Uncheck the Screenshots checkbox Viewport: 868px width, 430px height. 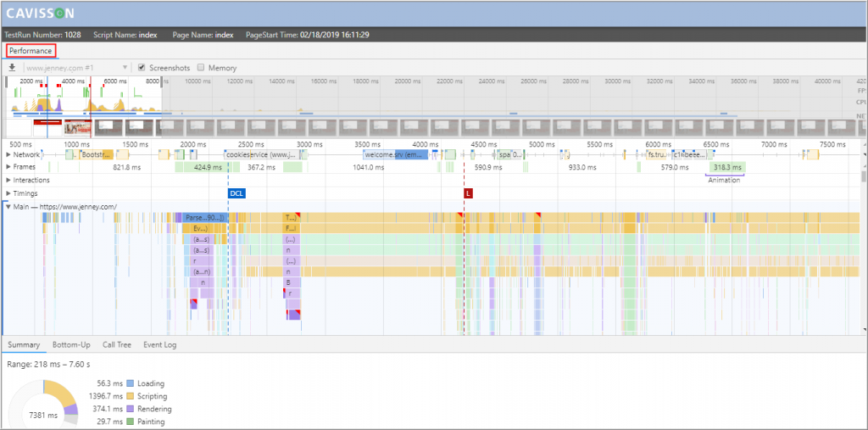(142, 68)
